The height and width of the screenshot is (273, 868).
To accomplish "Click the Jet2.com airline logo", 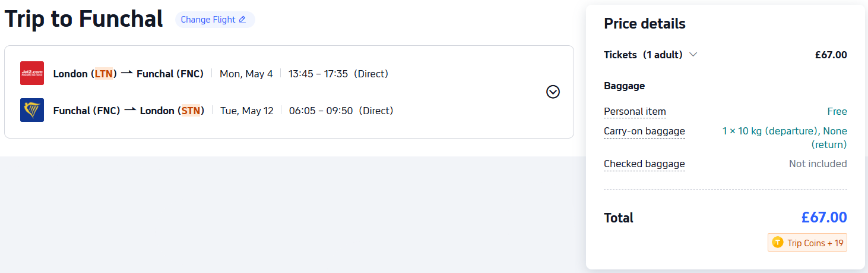I will [32, 73].
